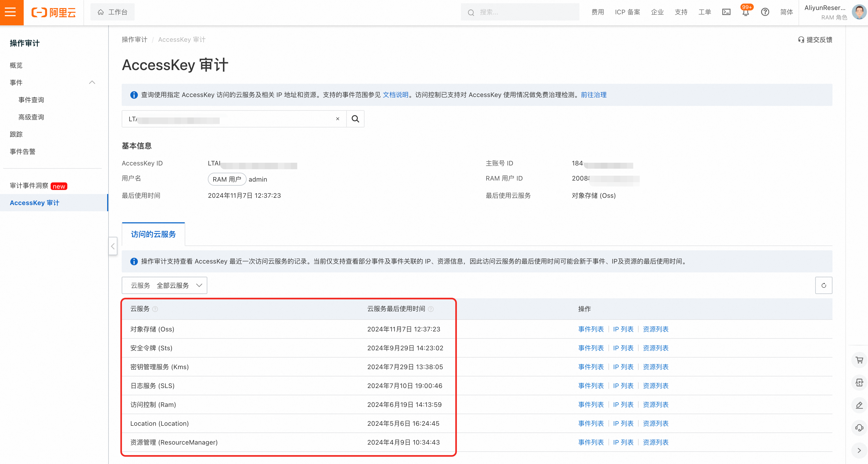Click the AliyunReser... account name
This screenshot has height=464, width=868.
(x=825, y=8)
